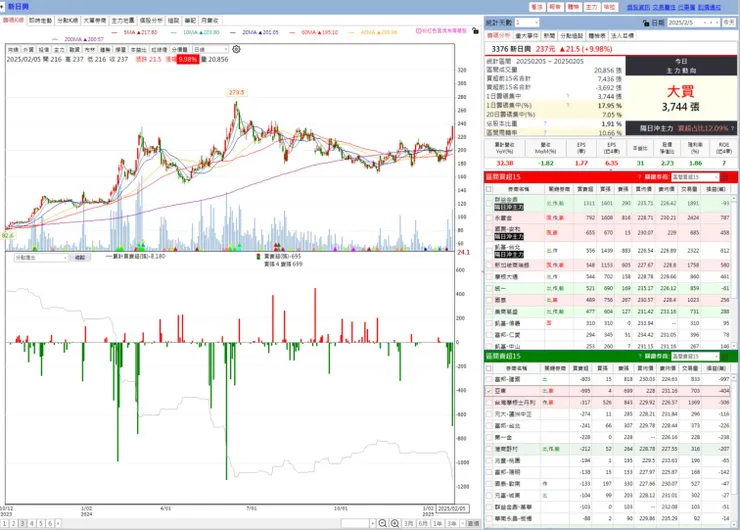Click next-date arrow in date field

[x=711, y=23]
